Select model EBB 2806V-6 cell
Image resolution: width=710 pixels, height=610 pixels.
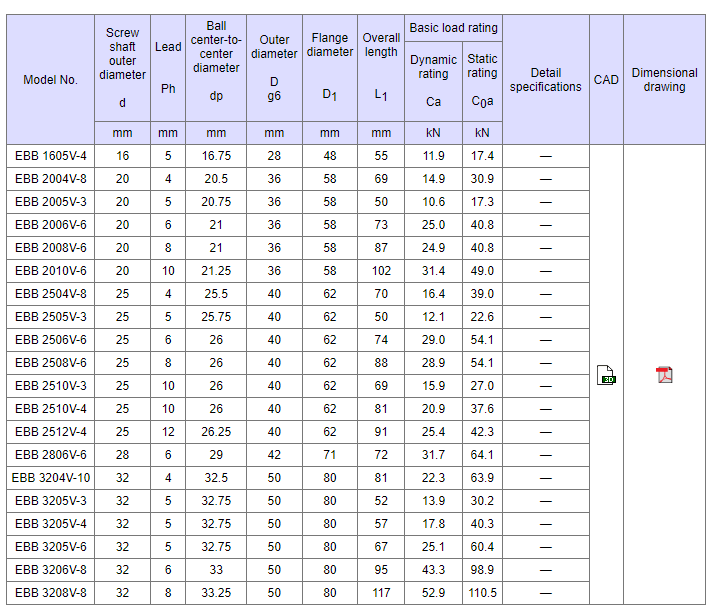[x=51, y=455]
